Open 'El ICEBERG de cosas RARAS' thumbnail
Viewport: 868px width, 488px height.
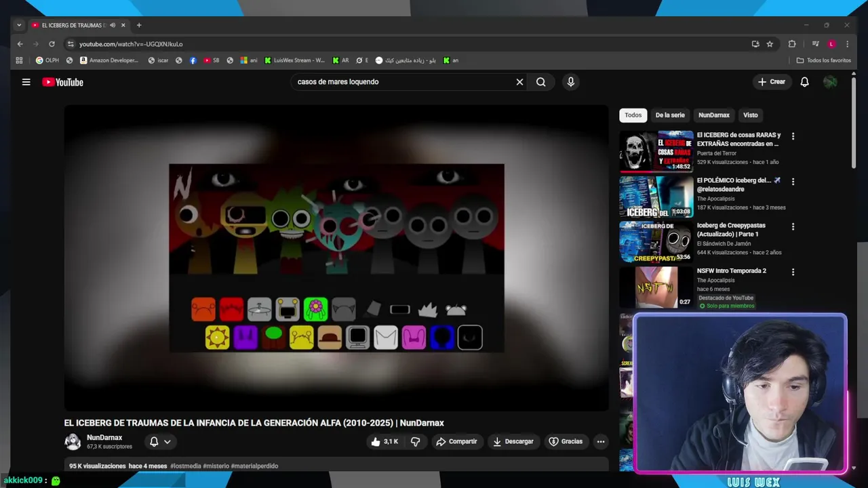coord(656,151)
